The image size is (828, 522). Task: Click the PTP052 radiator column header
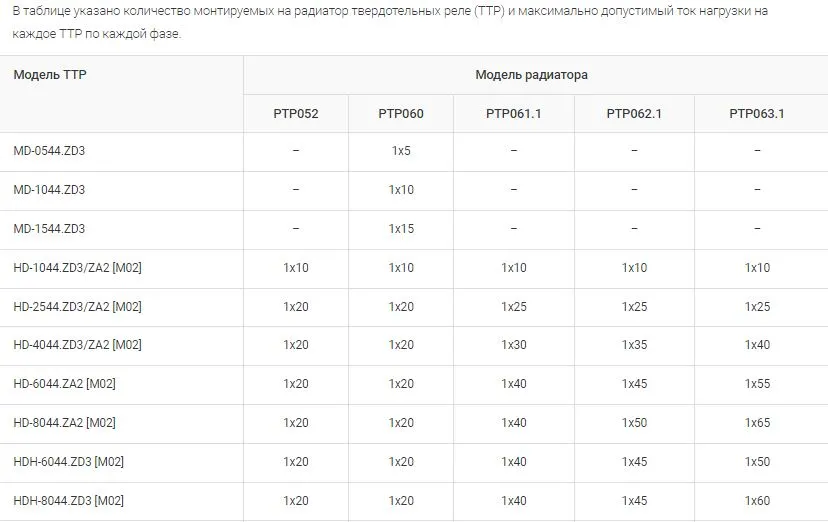click(x=296, y=114)
